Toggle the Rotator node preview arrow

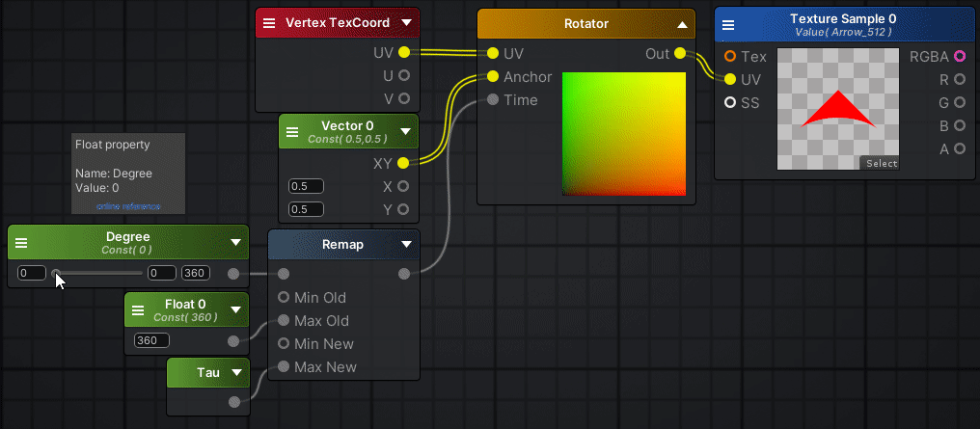coord(683,24)
